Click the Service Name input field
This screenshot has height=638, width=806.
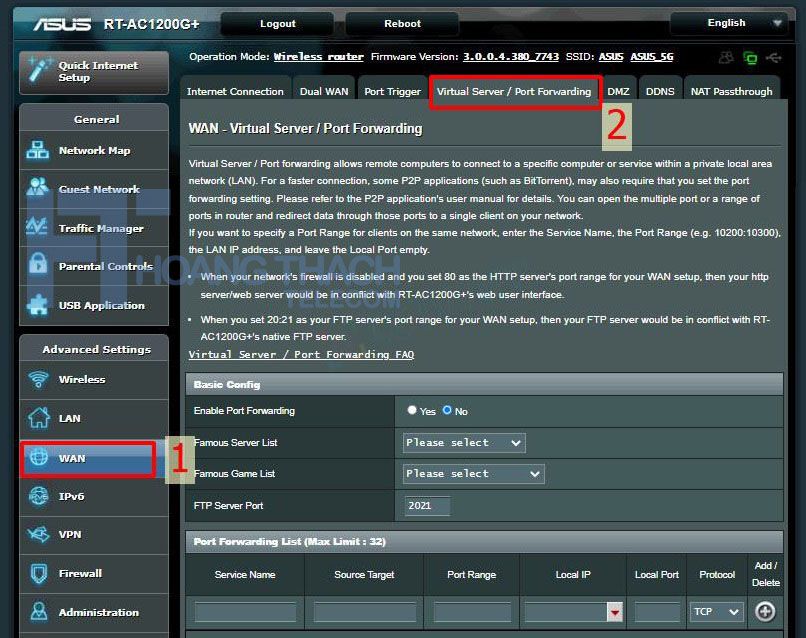[245, 612]
